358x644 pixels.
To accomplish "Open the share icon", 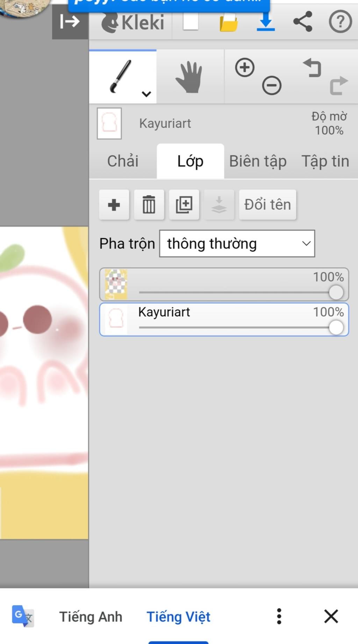I will tap(303, 22).
